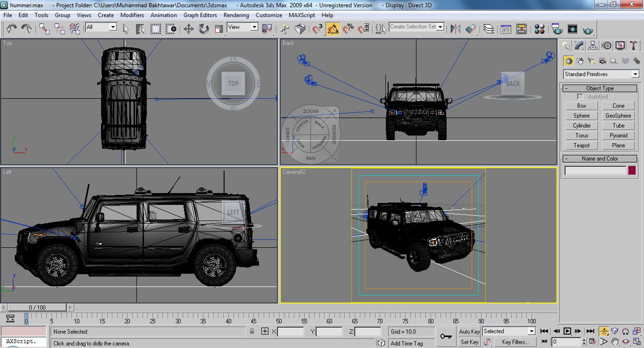Image resolution: width=644 pixels, height=348 pixels.
Task: Toggle the 3D Snaps button
Action: (x=317, y=29)
